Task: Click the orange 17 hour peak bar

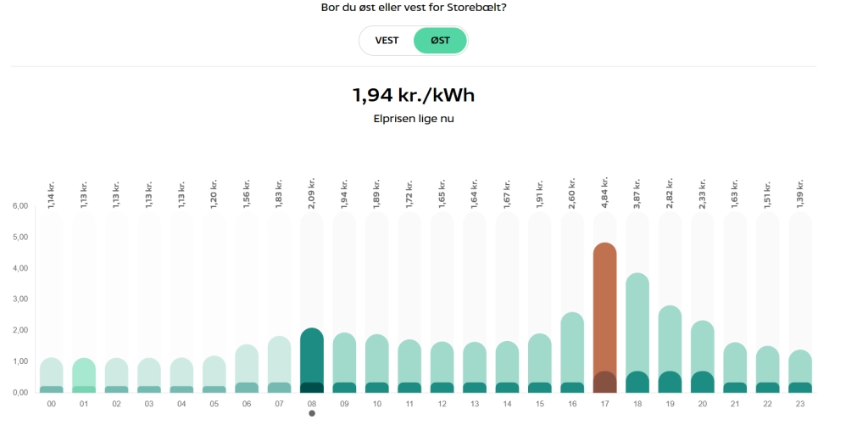Action: (x=604, y=318)
